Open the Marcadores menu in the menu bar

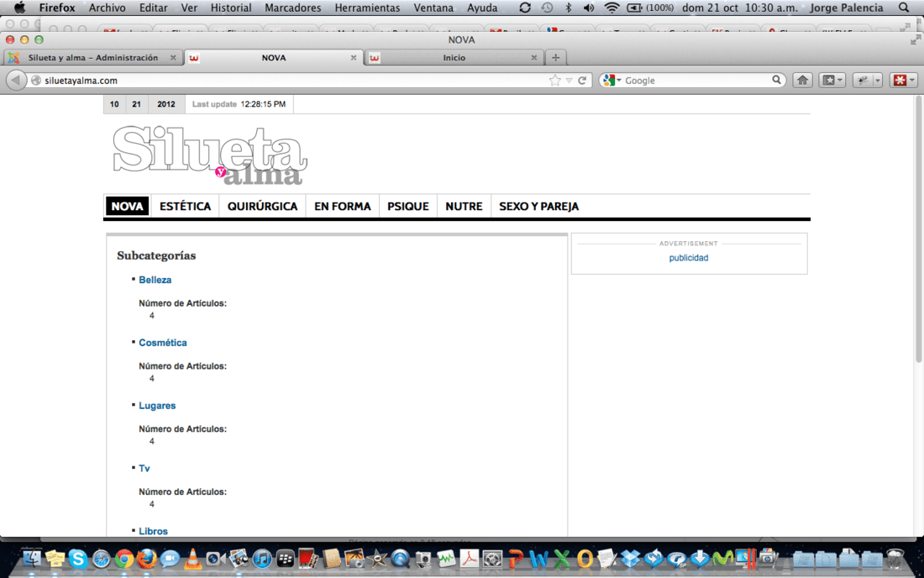click(x=293, y=8)
